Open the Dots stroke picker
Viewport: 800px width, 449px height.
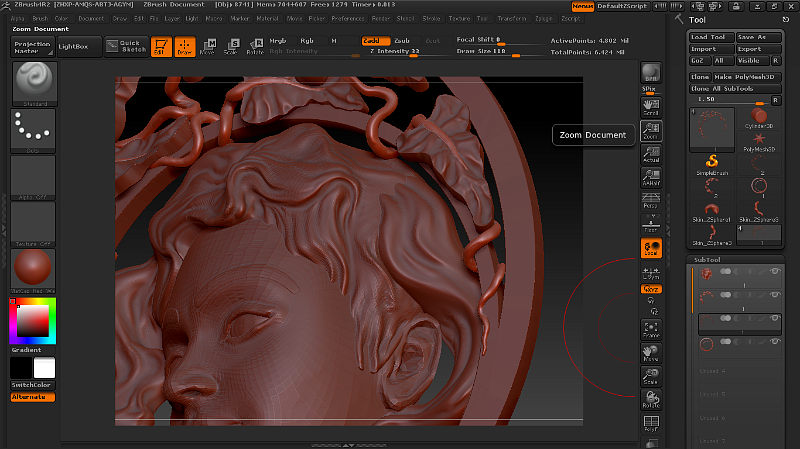coord(33,131)
